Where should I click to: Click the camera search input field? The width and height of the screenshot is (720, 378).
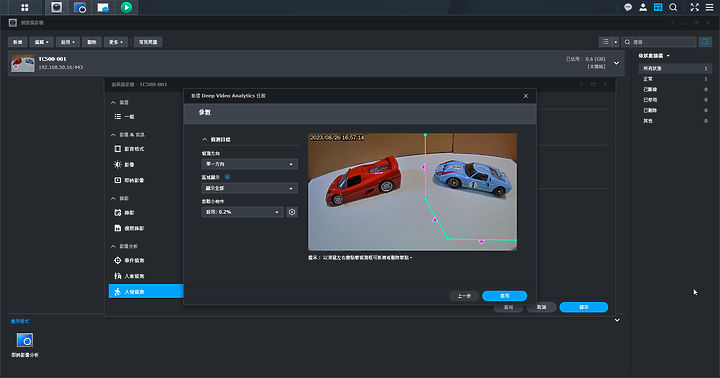[659, 42]
